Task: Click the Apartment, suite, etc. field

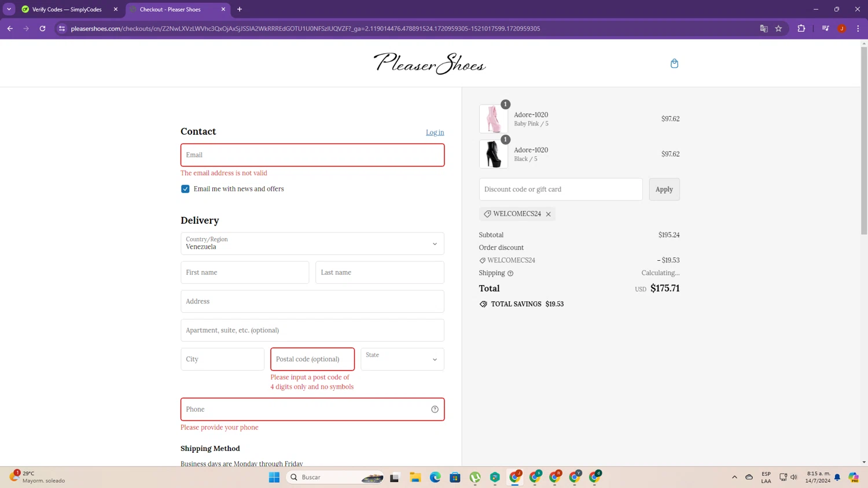Action: pos(312,330)
